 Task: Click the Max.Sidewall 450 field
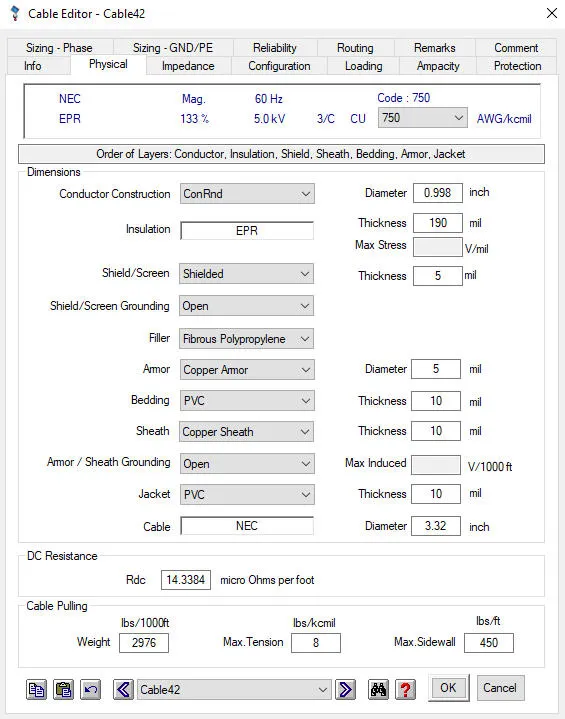tap(489, 642)
